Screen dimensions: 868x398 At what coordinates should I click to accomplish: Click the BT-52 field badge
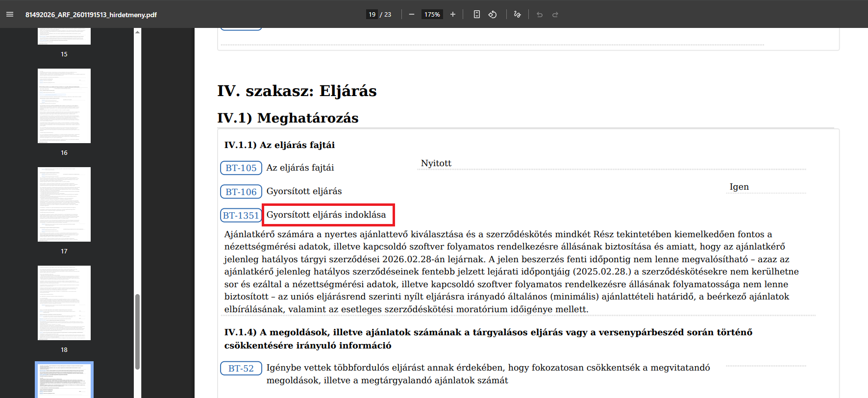[x=241, y=369]
